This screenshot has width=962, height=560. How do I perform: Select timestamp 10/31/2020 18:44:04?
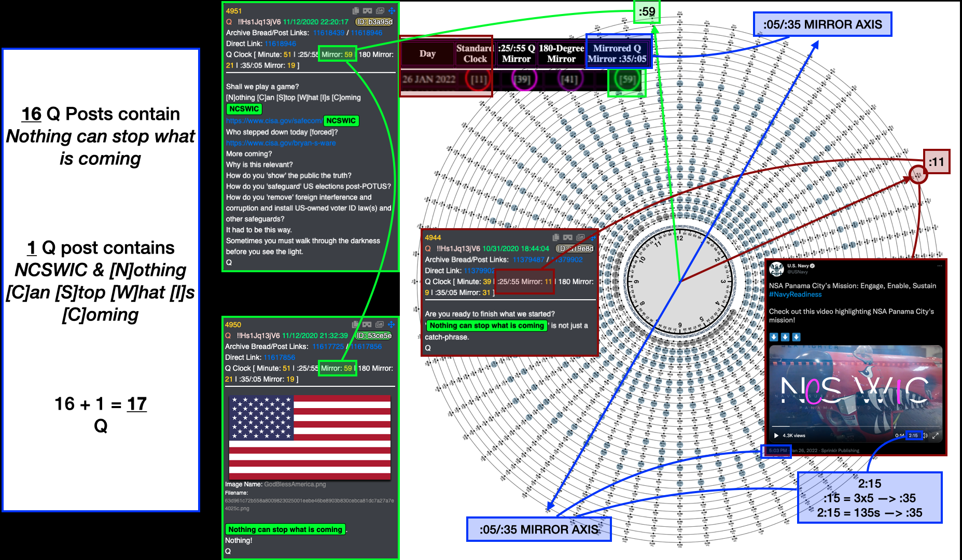pyautogui.click(x=515, y=248)
